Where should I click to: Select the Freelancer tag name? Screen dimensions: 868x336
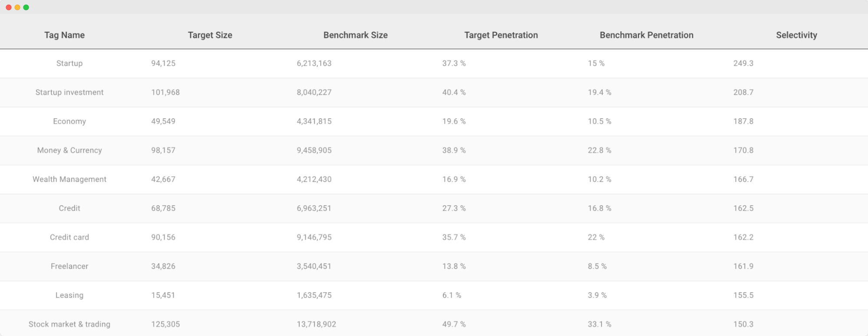69,266
